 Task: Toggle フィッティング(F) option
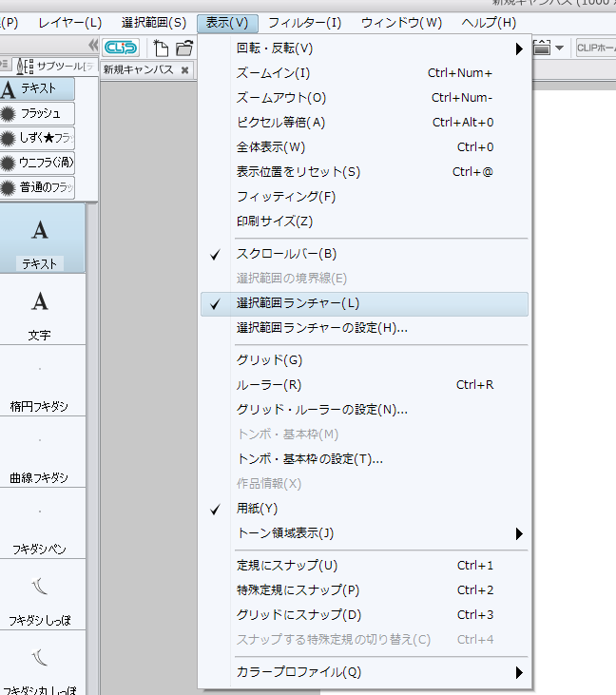pos(364,197)
